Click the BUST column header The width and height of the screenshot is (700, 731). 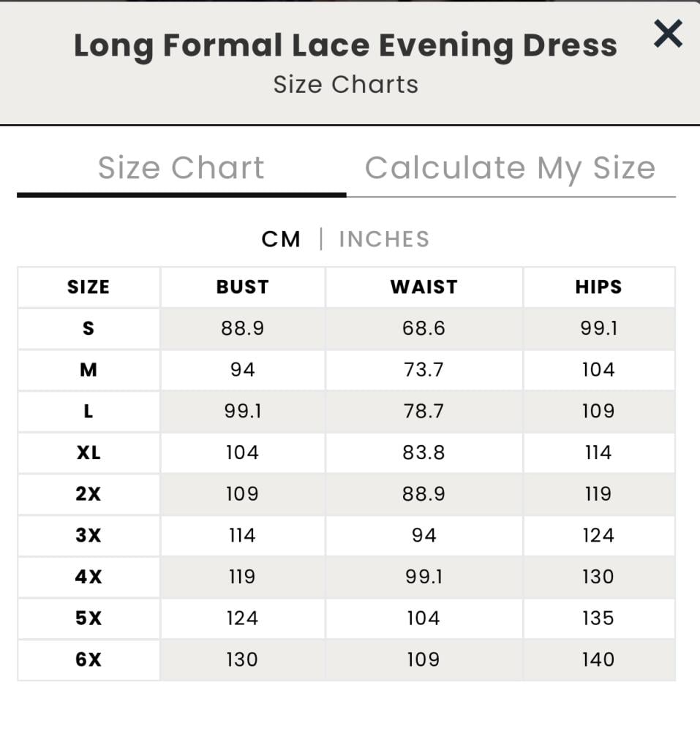pos(242,287)
